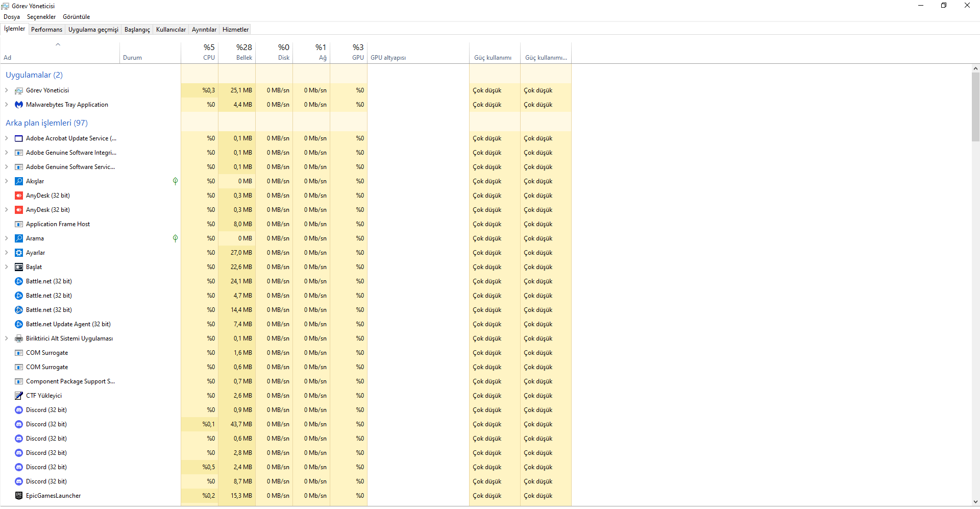This screenshot has width=980, height=509.
Task: Click the COM Surrogate icon using 1,6 MB
Action: 19,353
